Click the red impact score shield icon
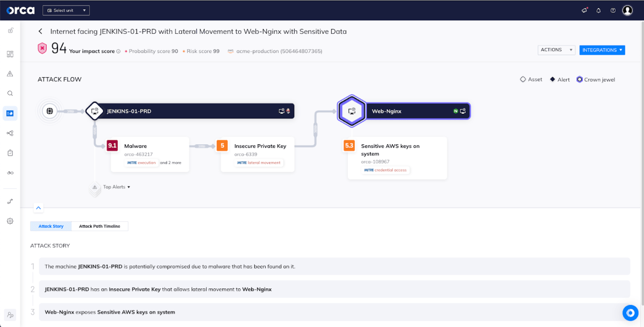 coord(42,48)
